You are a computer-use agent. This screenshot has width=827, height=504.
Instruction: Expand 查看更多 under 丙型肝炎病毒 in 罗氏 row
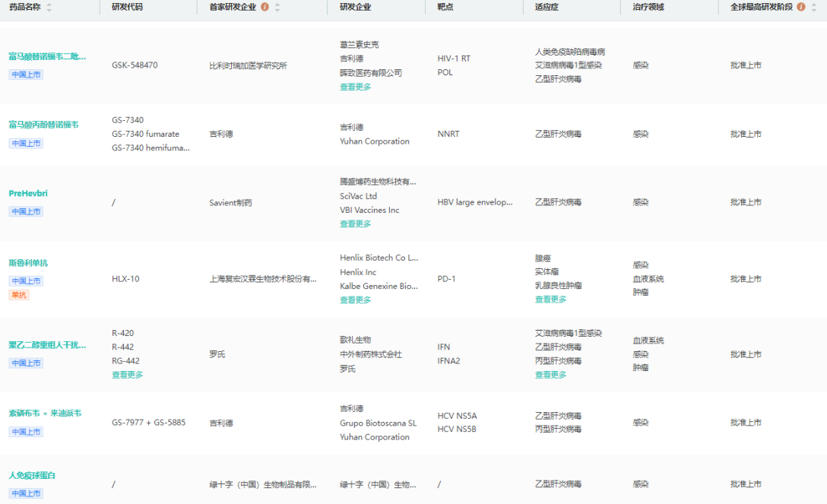tap(550, 375)
